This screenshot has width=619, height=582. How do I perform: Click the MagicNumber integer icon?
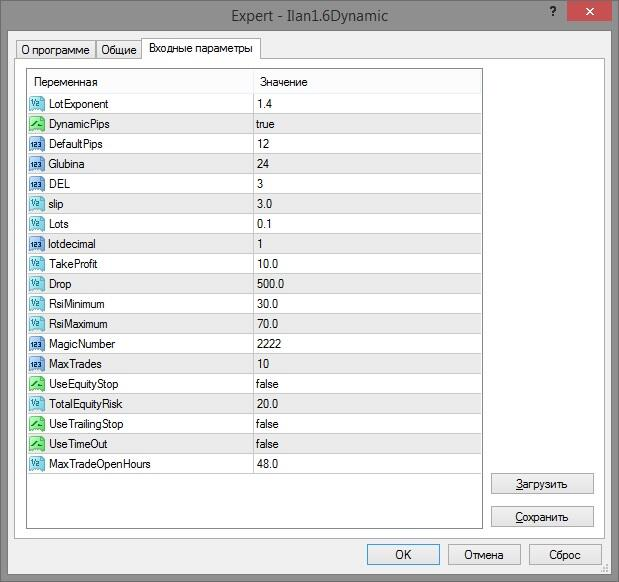pyautogui.click(x=37, y=344)
